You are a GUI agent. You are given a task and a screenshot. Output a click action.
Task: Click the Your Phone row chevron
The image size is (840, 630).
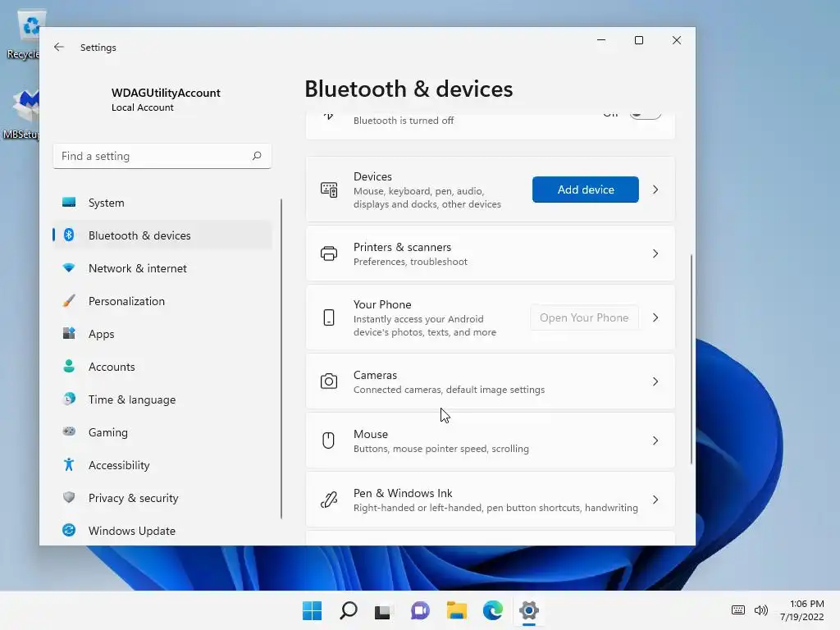pos(655,317)
